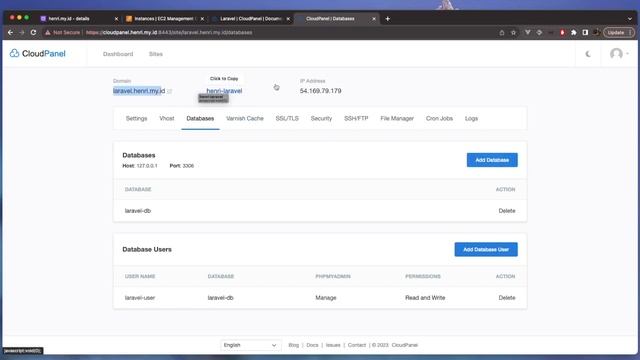Viewport: 640px width, 360px height.
Task: Go back in browser history
Action: 11,32
